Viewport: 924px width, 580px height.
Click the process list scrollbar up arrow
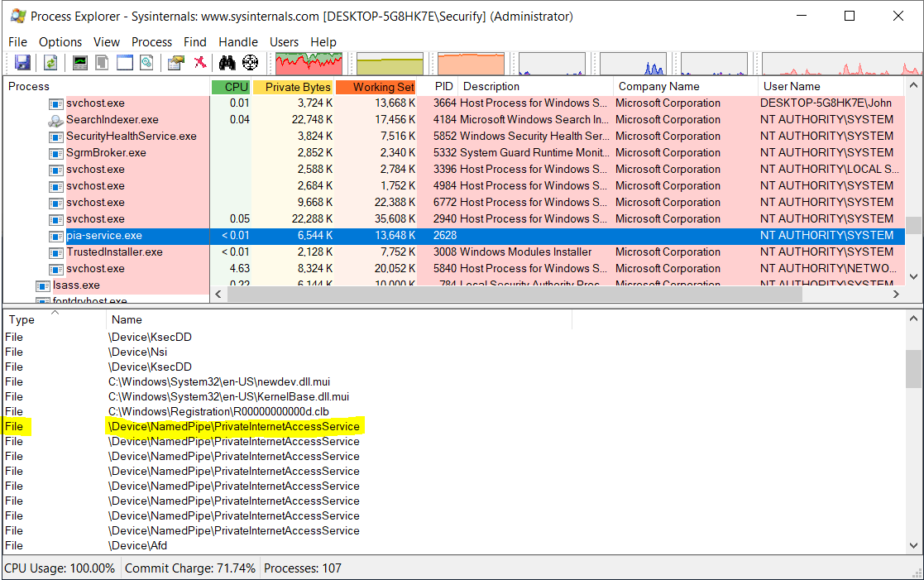913,85
